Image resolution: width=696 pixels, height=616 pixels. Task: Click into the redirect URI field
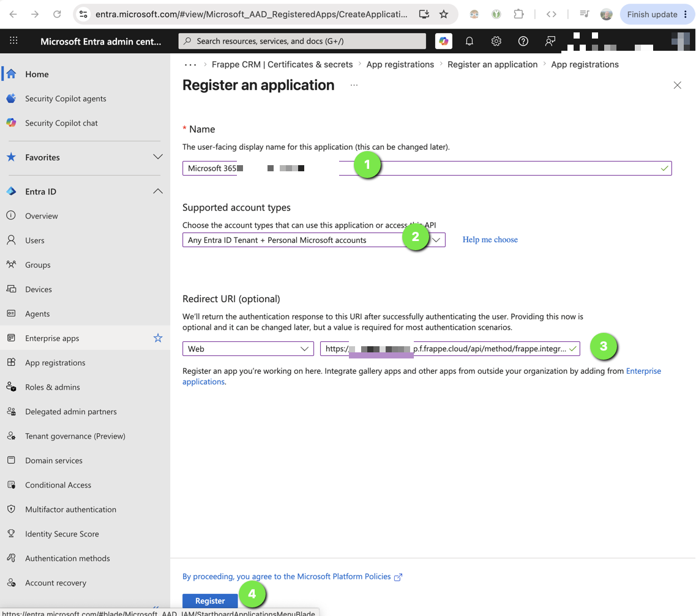point(450,349)
